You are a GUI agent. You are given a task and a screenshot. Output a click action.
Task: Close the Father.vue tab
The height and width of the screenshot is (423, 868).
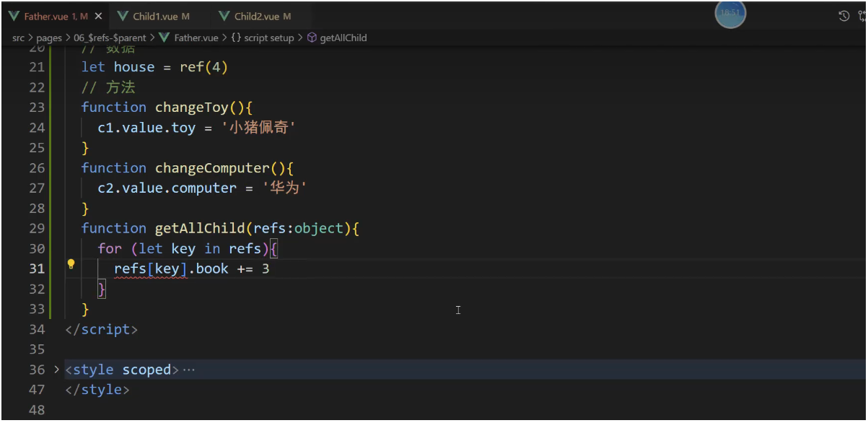click(x=98, y=16)
